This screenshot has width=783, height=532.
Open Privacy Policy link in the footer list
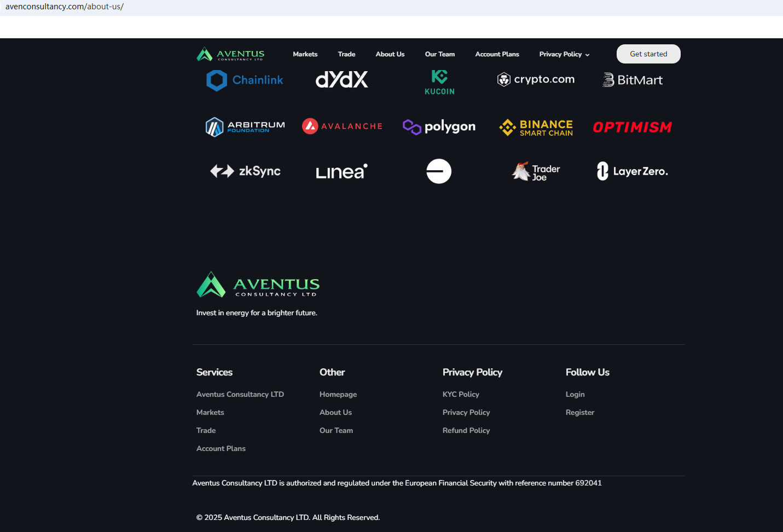tap(466, 412)
